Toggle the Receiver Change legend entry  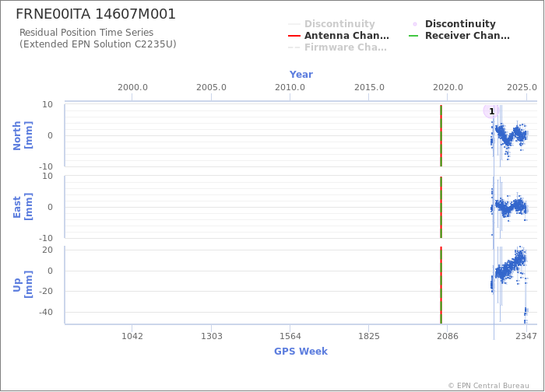click(x=459, y=36)
